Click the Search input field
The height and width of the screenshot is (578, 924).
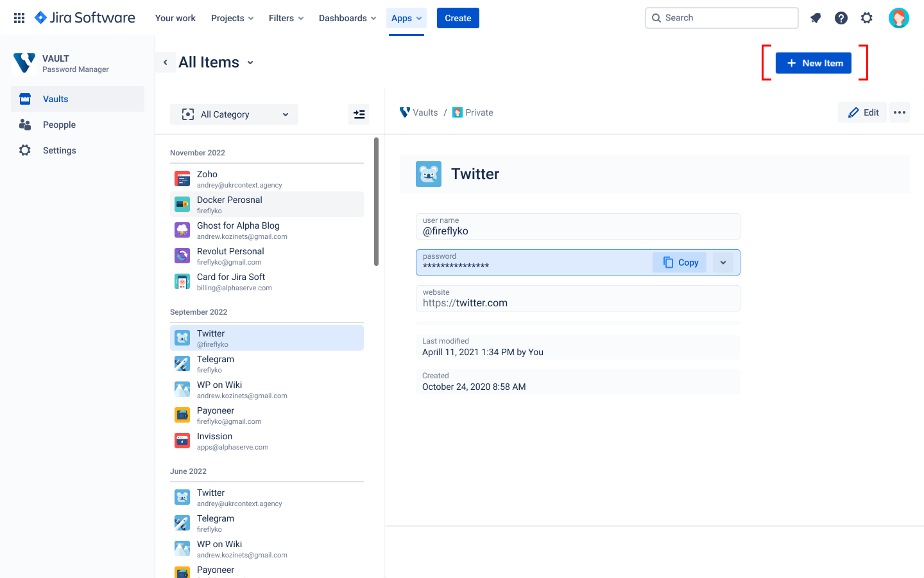722,18
